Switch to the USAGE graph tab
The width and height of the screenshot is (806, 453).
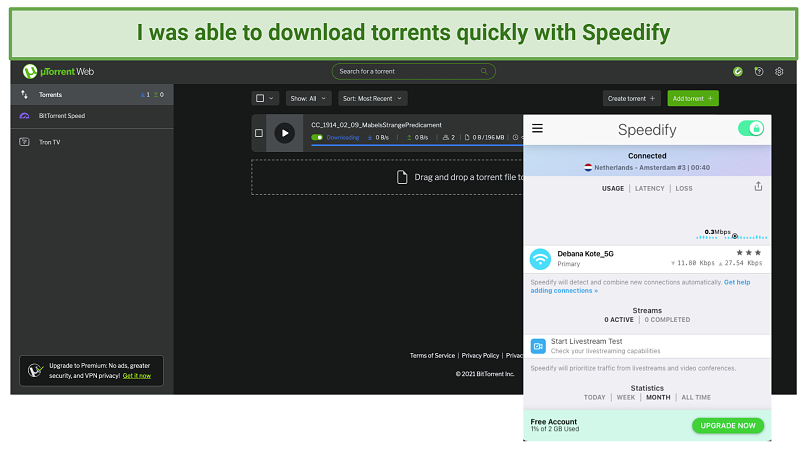point(613,189)
